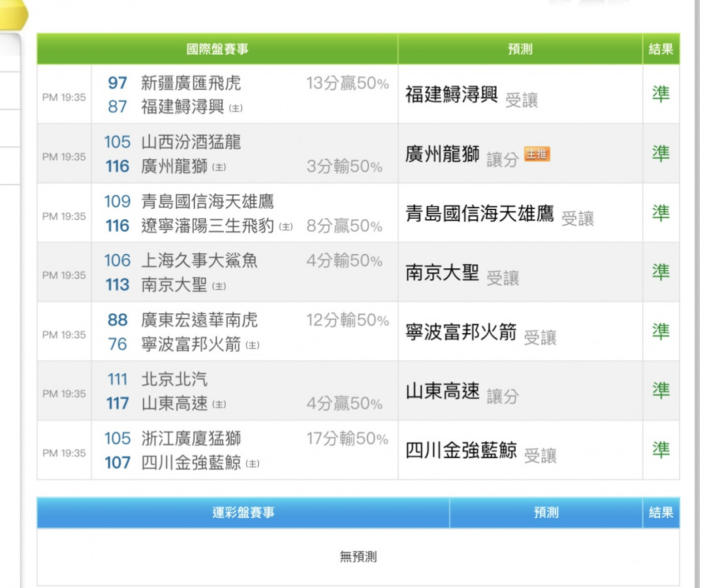The height and width of the screenshot is (588, 705).
Task: Select the 結果 header in the green table
Action: pos(661,49)
